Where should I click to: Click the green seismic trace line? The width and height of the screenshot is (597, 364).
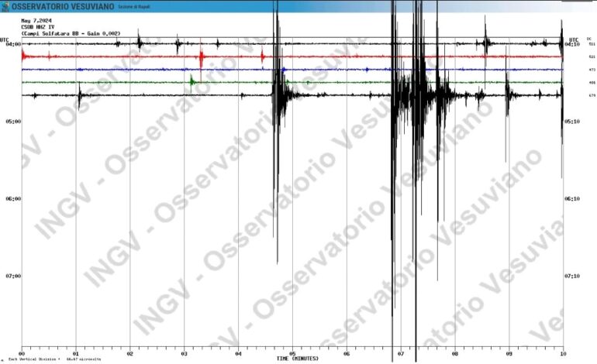[x=116, y=82]
